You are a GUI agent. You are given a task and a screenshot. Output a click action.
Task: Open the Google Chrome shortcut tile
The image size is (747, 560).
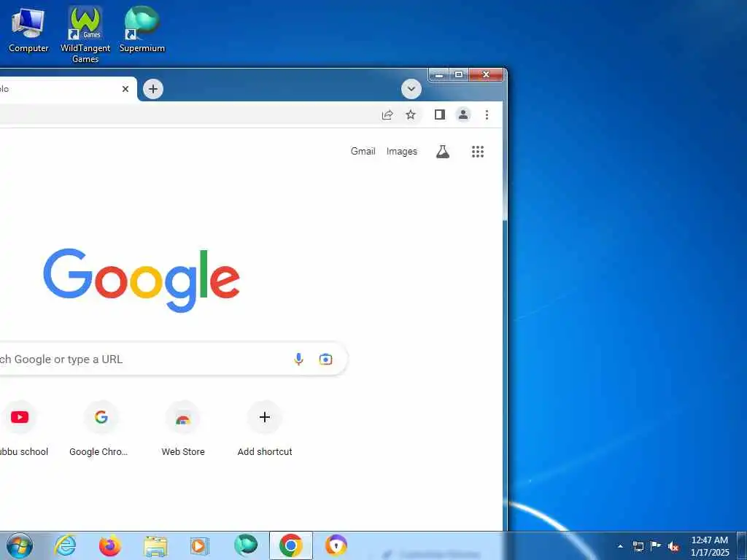tap(101, 430)
